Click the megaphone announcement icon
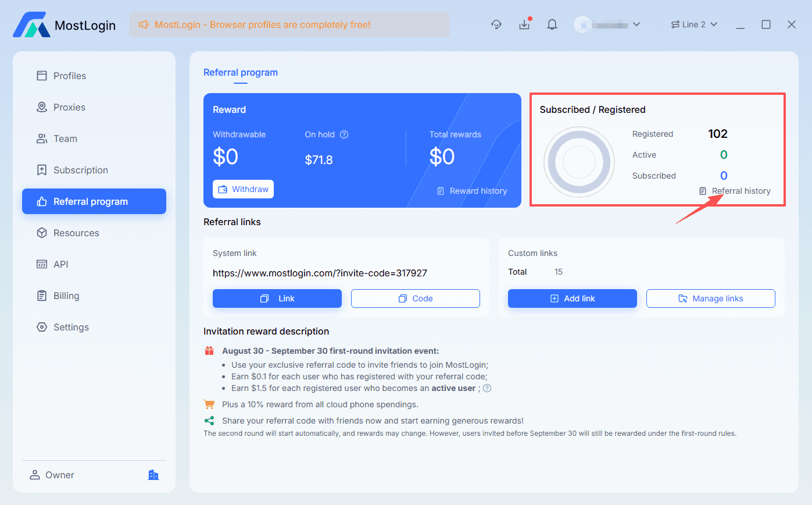 (144, 24)
